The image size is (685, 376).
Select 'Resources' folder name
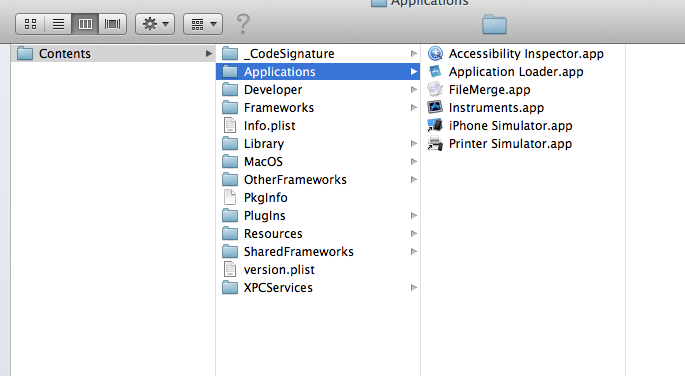pos(273,234)
